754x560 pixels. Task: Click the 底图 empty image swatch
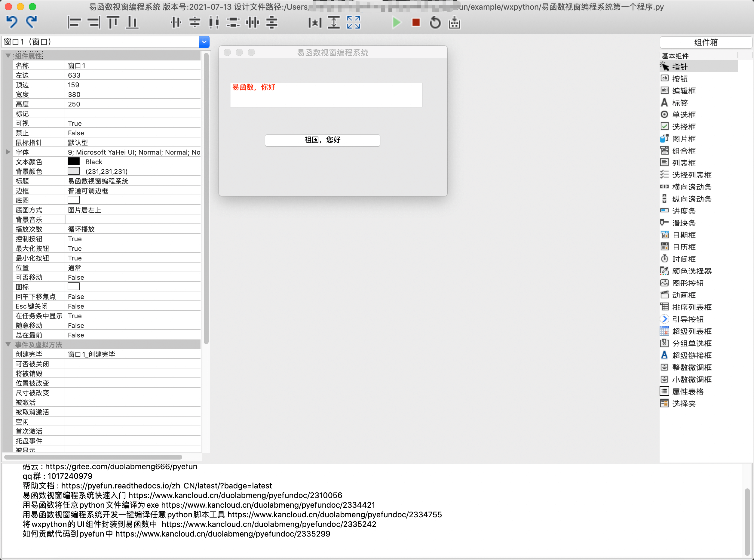(74, 200)
